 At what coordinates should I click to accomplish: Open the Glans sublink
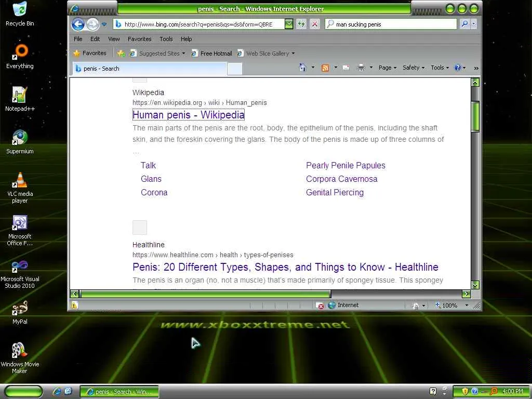point(151,179)
